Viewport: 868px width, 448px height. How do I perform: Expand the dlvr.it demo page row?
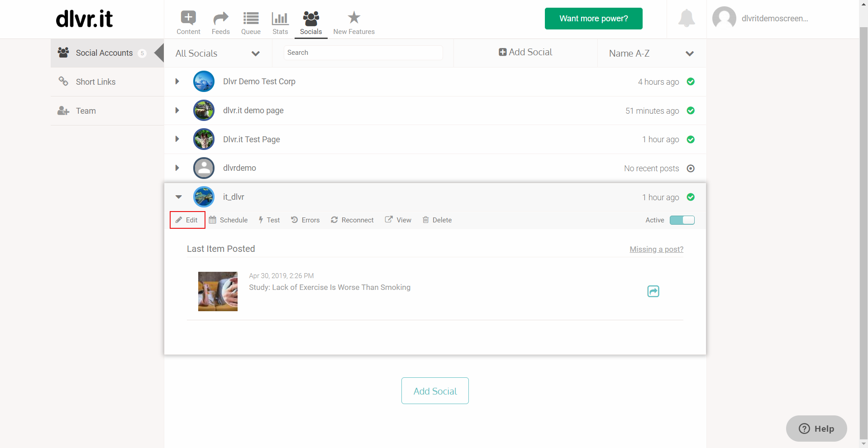coord(177,111)
